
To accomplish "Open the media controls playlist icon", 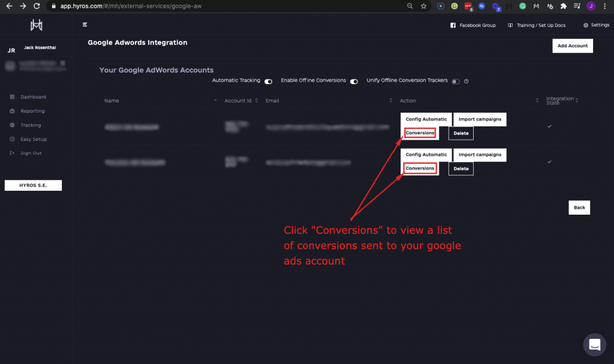I will click(x=577, y=6).
